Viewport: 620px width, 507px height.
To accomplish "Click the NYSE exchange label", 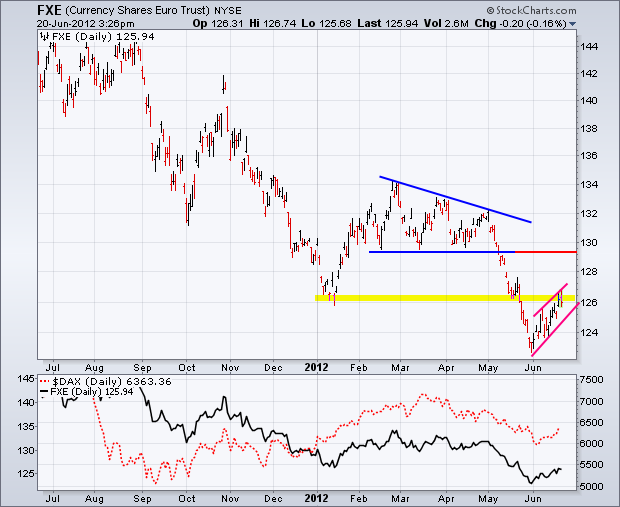I will pyautogui.click(x=227, y=10).
